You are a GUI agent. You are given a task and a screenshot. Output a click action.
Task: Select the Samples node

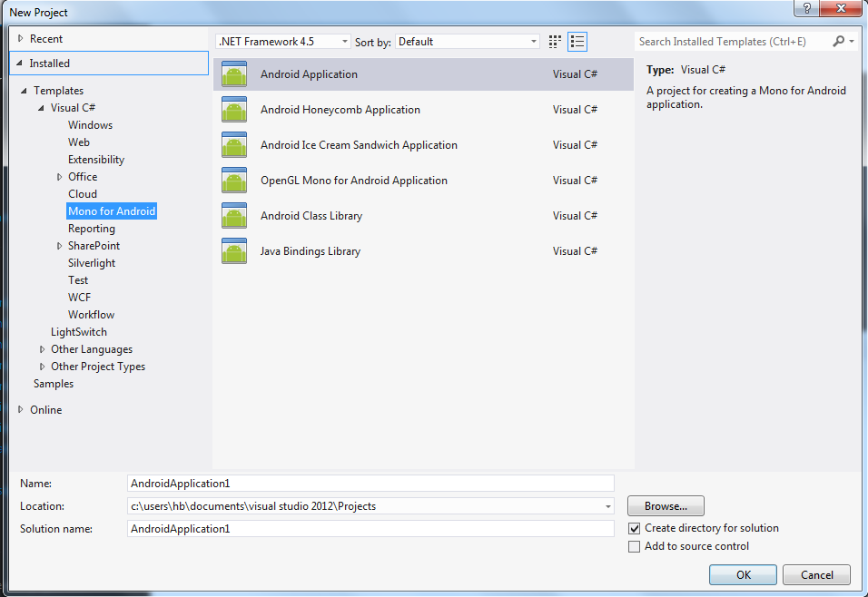click(x=54, y=384)
